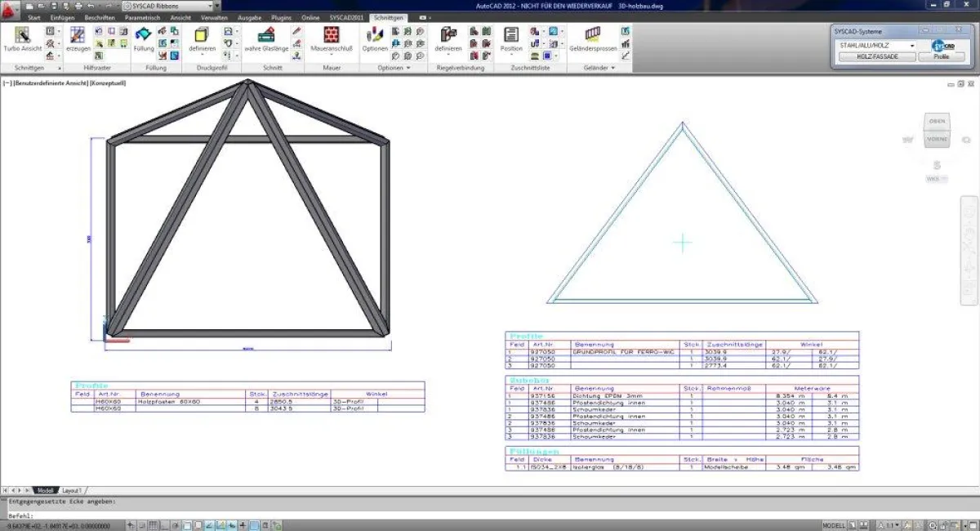Toggle the grid display in status bar
Viewport: 980px width, 531px height.
(154, 525)
